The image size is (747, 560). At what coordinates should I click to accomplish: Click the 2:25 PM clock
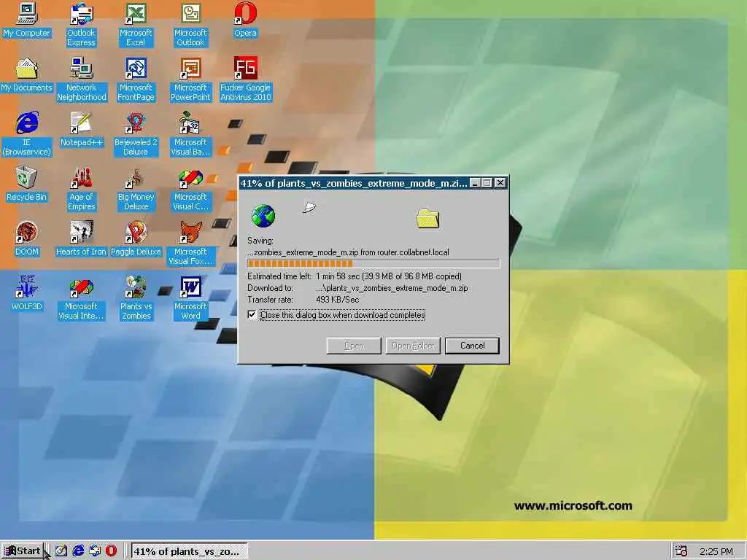coord(716,551)
